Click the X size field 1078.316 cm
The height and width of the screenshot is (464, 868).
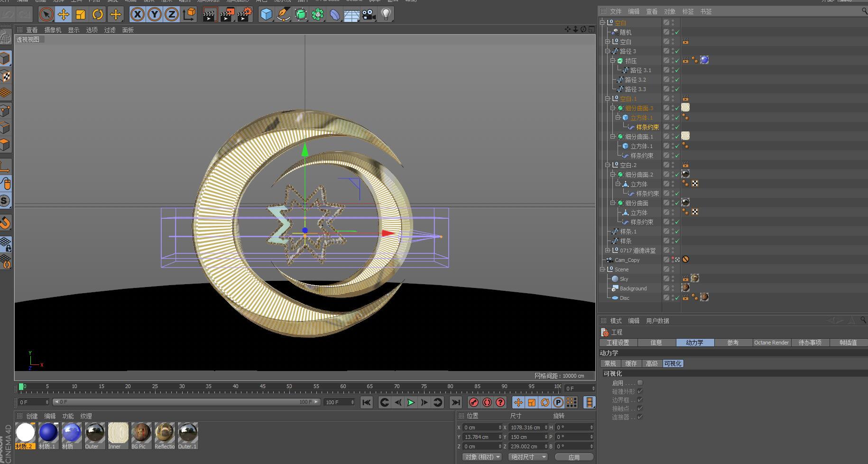tap(527, 427)
